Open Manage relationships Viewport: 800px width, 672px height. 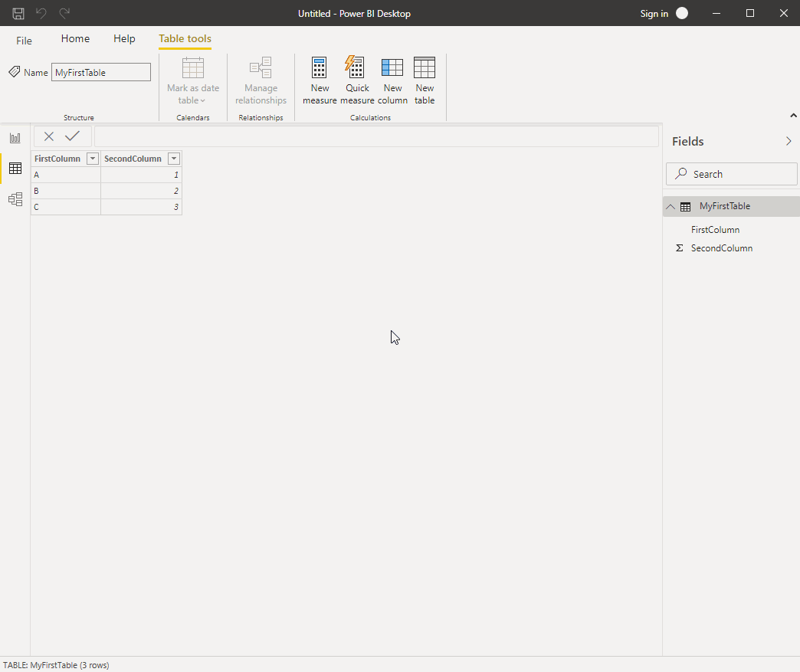pos(261,80)
